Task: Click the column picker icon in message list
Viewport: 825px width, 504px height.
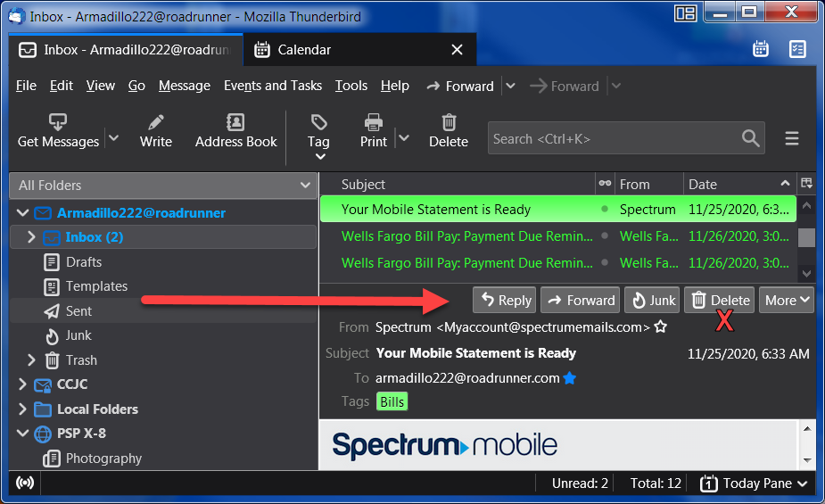Action: [x=806, y=184]
